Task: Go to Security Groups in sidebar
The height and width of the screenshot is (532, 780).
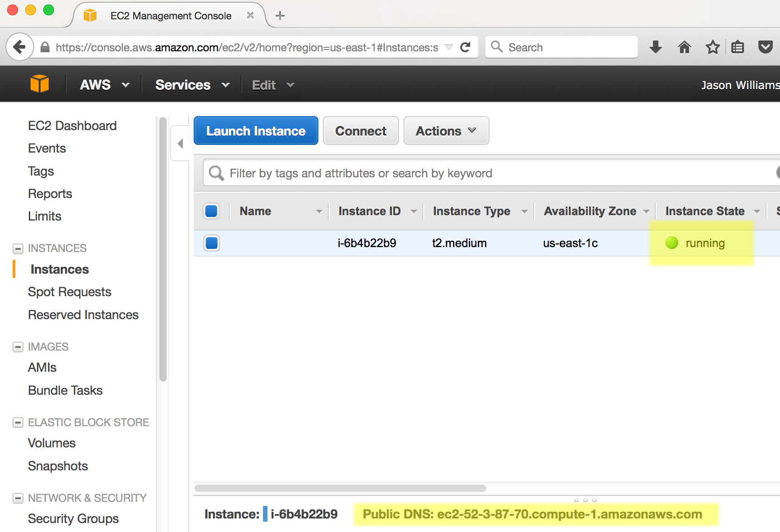Action: click(x=73, y=518)
